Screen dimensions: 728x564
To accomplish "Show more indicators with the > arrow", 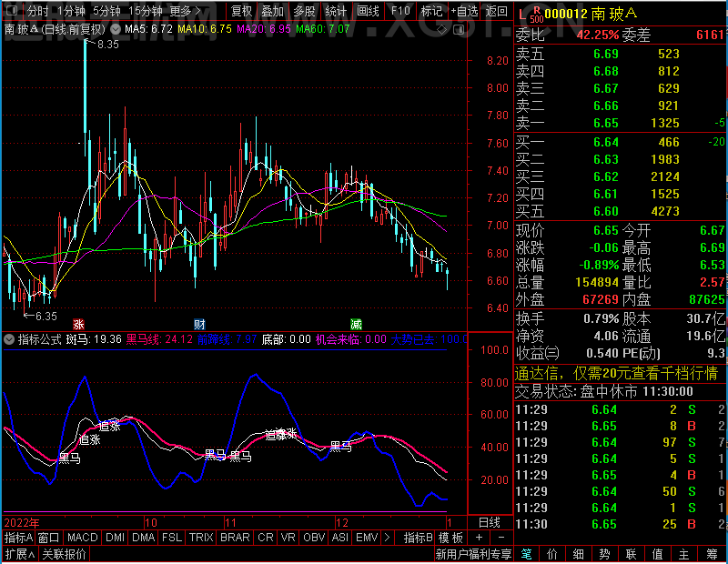I will point(388,538).
